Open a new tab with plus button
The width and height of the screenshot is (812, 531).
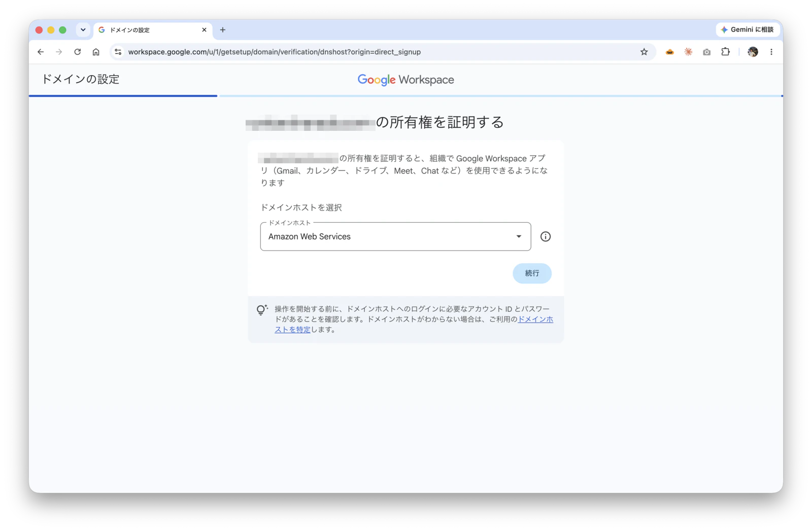pos(222,30)
